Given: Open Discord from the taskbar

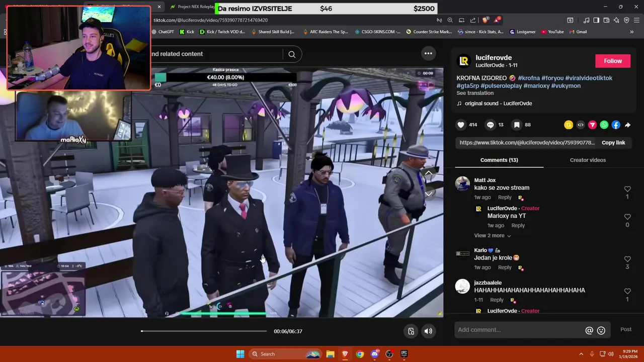Looking at the screenshot, I should (374, 354).
